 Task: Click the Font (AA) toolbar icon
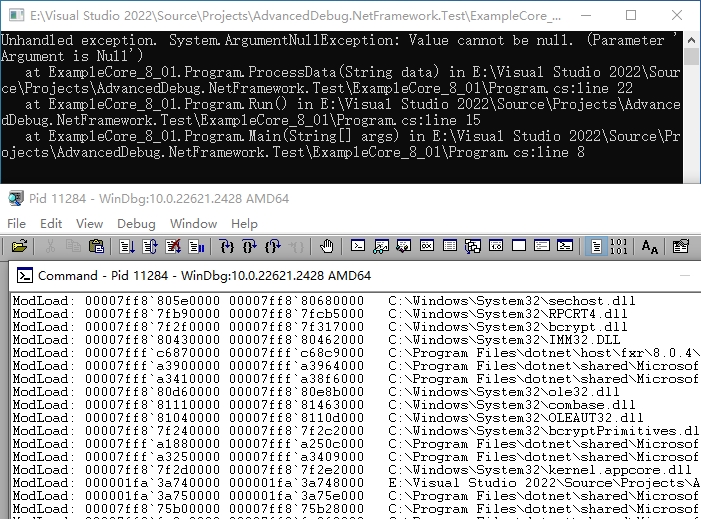click(x=649, y=246)
